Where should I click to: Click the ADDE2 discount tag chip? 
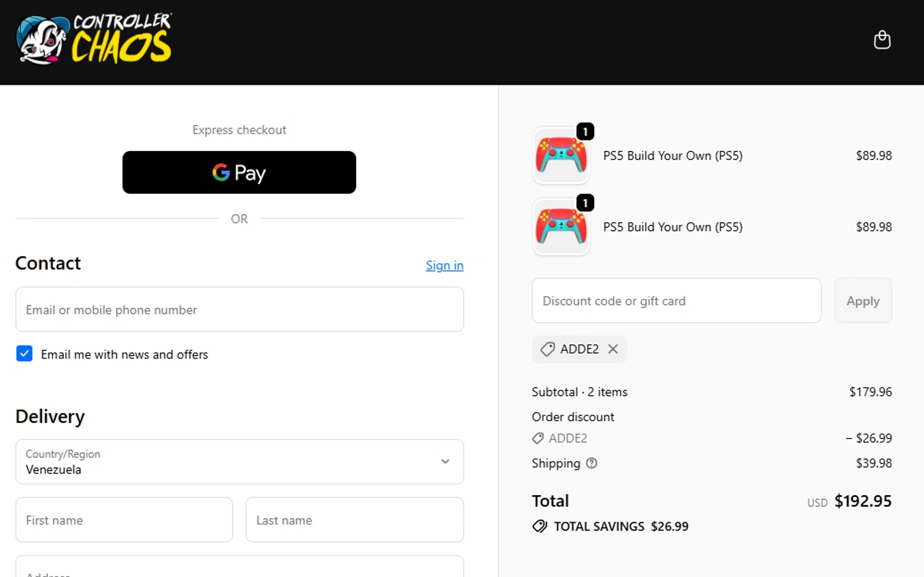(x=579, y=349)
